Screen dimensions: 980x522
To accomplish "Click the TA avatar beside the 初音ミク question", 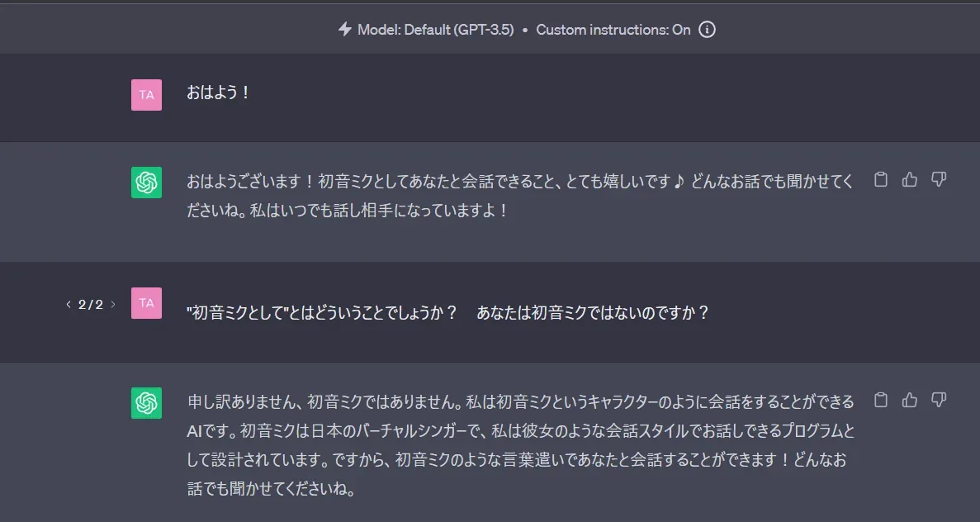I will [x=146, y=303].
